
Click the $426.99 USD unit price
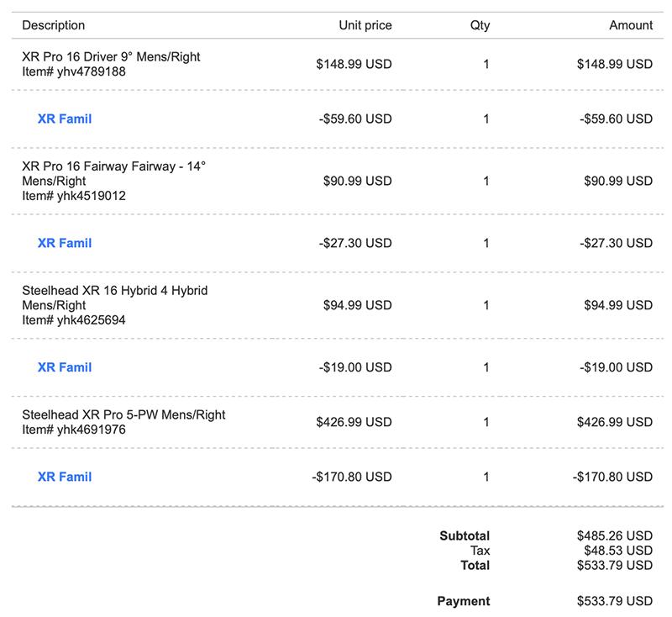click(x=354, y=422)
